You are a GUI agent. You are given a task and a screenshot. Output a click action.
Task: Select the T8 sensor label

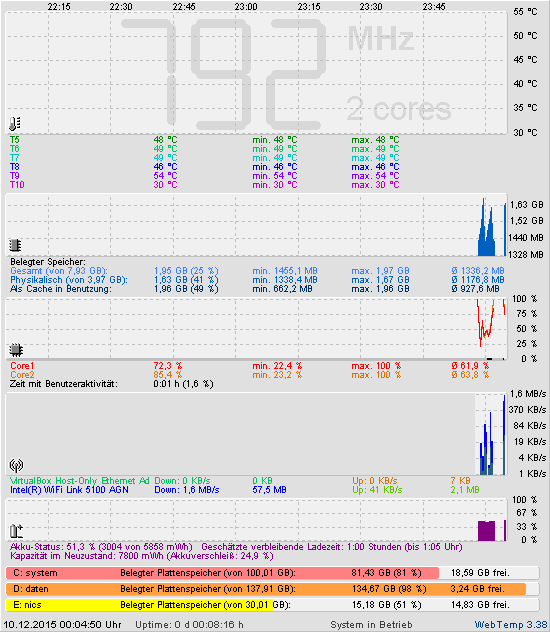pos(15,166)
